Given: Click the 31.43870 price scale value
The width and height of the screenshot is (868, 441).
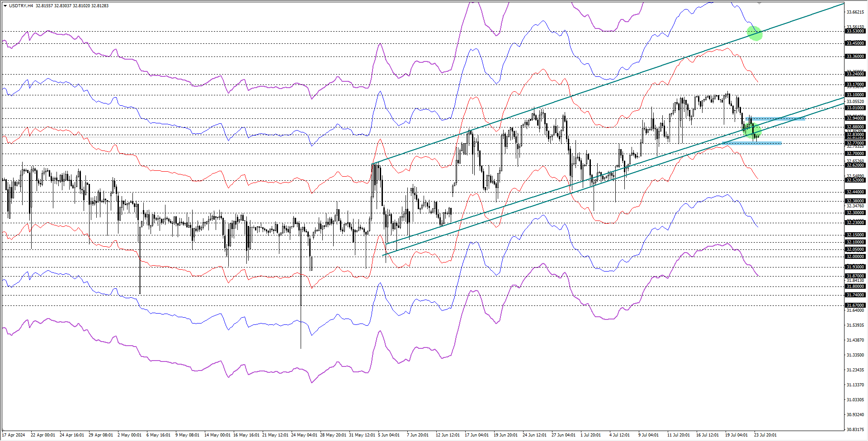Looking at the screenshot, I should pyautogui.click(x=855, y=340).
